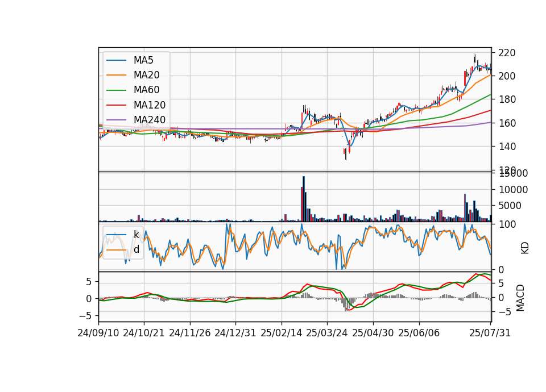Click the MA120 legend label
Screen dimensions: 546x392
(150, 105)
